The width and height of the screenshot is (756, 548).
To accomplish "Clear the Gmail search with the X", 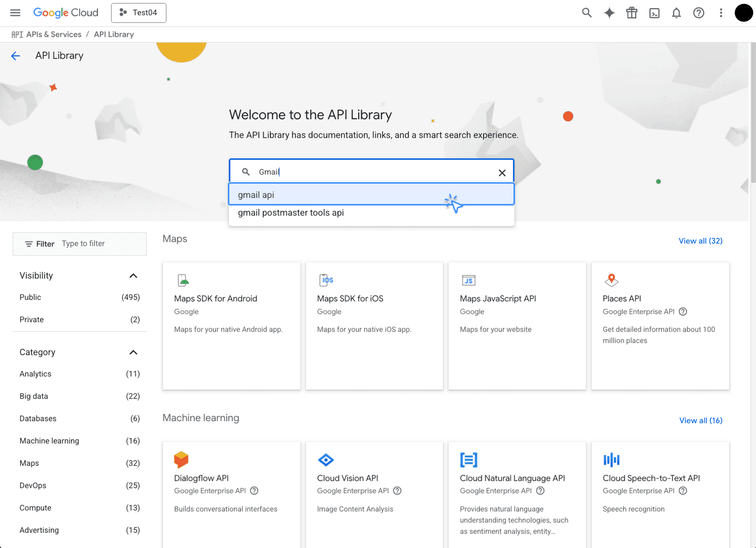I will pos(502,173).
